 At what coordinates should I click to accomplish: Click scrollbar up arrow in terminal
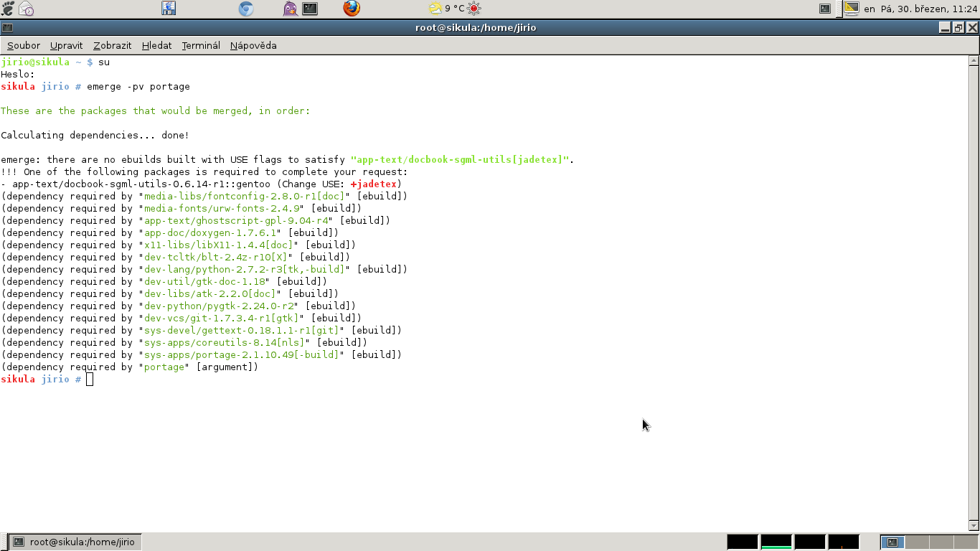(x=974, y=61)
